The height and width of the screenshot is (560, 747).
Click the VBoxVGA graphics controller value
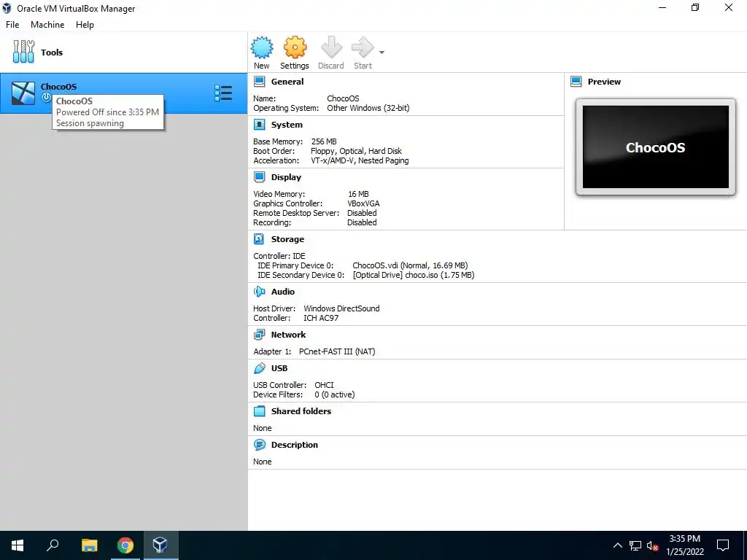364,203
